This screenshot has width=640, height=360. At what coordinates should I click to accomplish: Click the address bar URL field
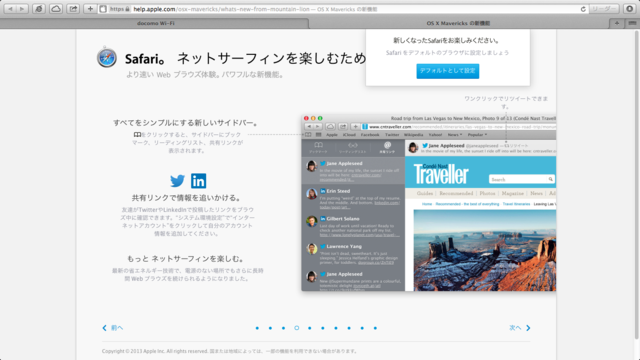click(343, 9)
